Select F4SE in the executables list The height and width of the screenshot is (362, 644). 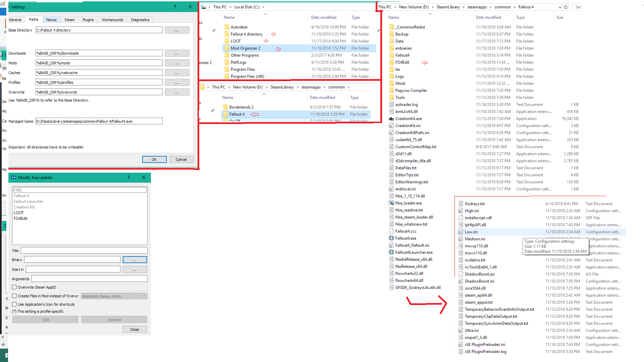click(80, 190)
